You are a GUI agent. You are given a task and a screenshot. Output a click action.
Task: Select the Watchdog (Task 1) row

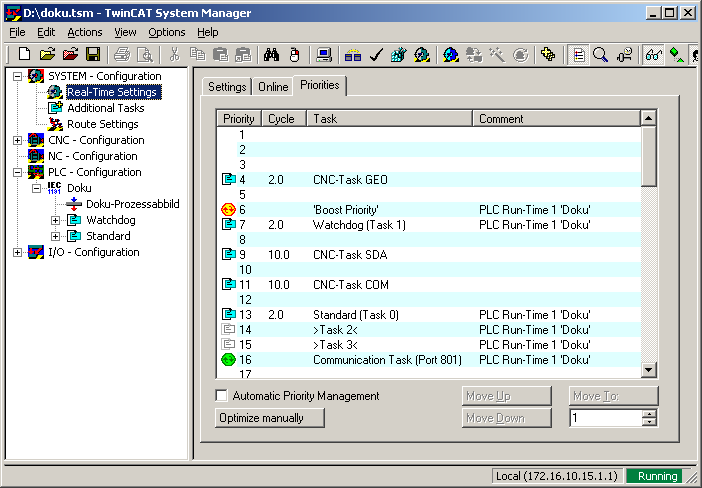click(x=428, y=225)
